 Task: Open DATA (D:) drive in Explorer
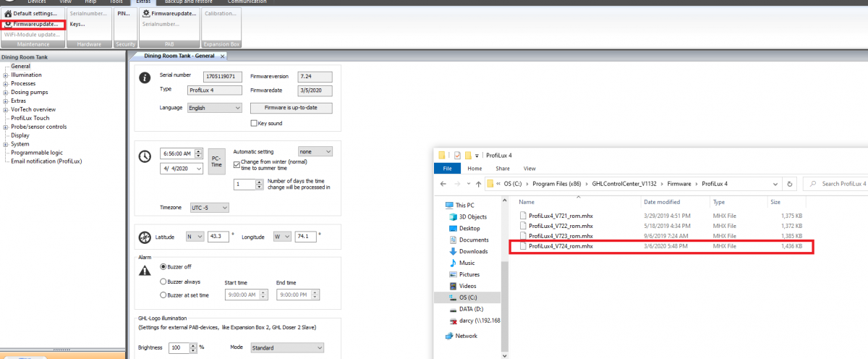(x=470, y=309)
